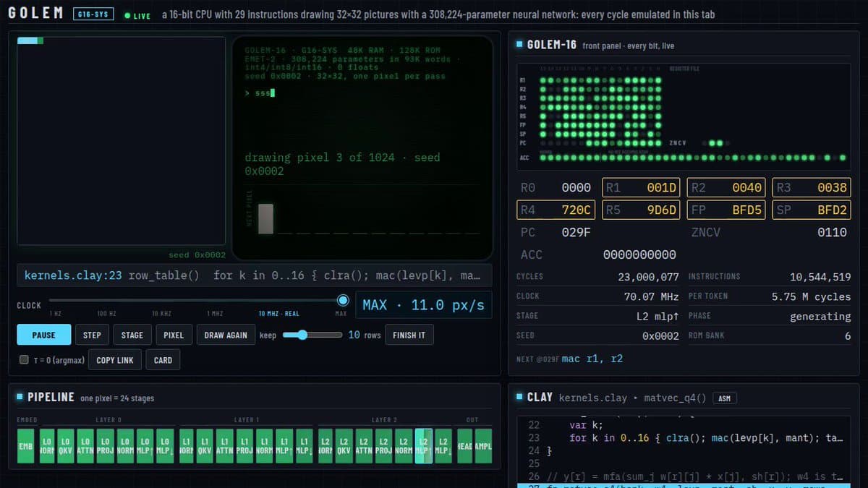868x488 pixels.
Task: Click the cycles count 23,000,077
Action: tap(648, 277)
